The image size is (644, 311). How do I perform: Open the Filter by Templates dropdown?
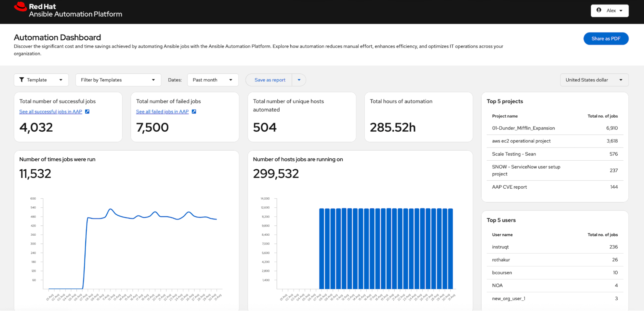(x=118, y=80)
